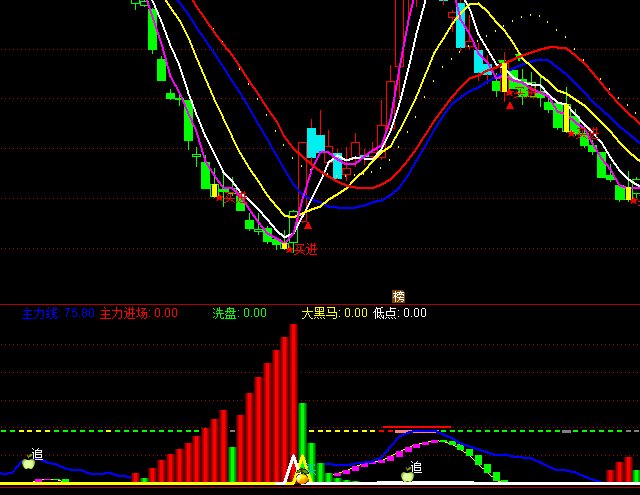Click the red bars at the far right bottom
The image size is (640, 495).
(x=622, y=470)
